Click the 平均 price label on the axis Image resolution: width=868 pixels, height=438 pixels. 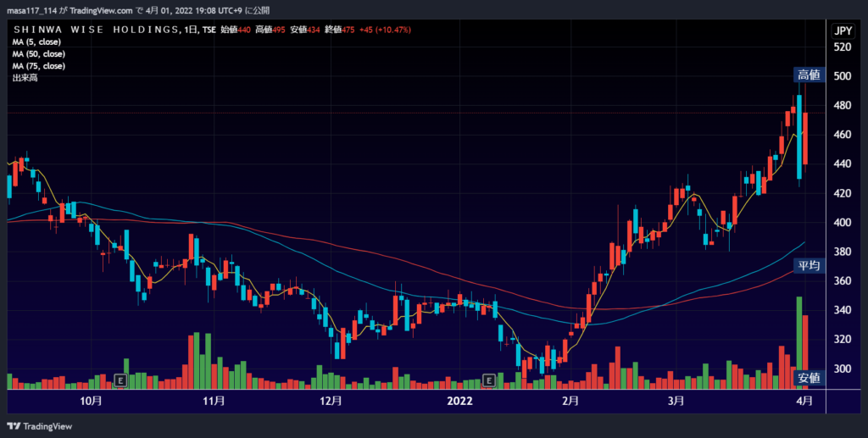809,265
